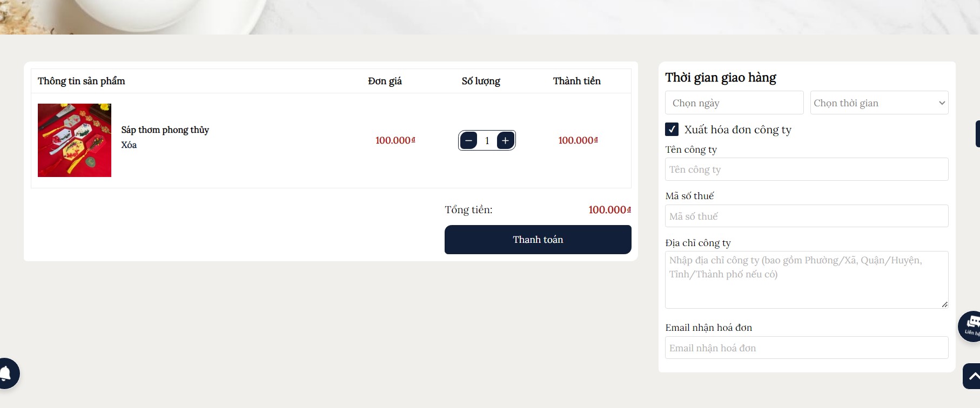Click the Thời gian giao hàng heading
Viewport: 980px width, 408px height.
point(721,78)
